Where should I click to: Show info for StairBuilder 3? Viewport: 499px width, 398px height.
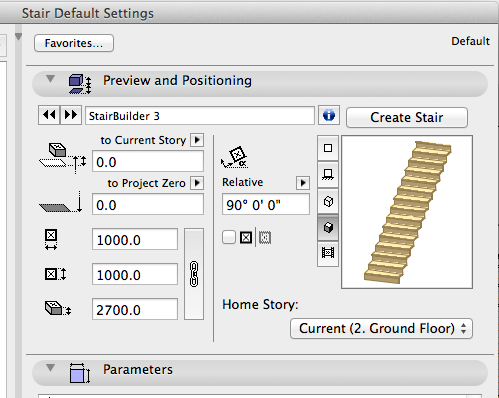click(x=329, y=115)
